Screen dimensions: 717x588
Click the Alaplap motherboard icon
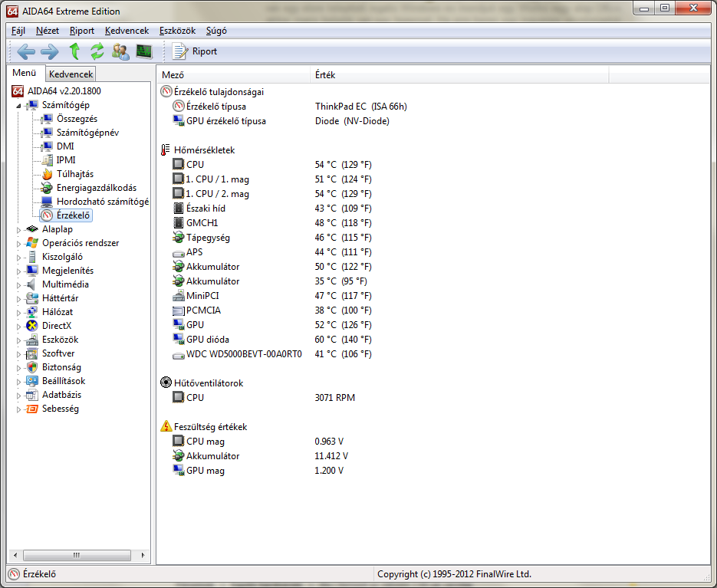coord(32,229)
